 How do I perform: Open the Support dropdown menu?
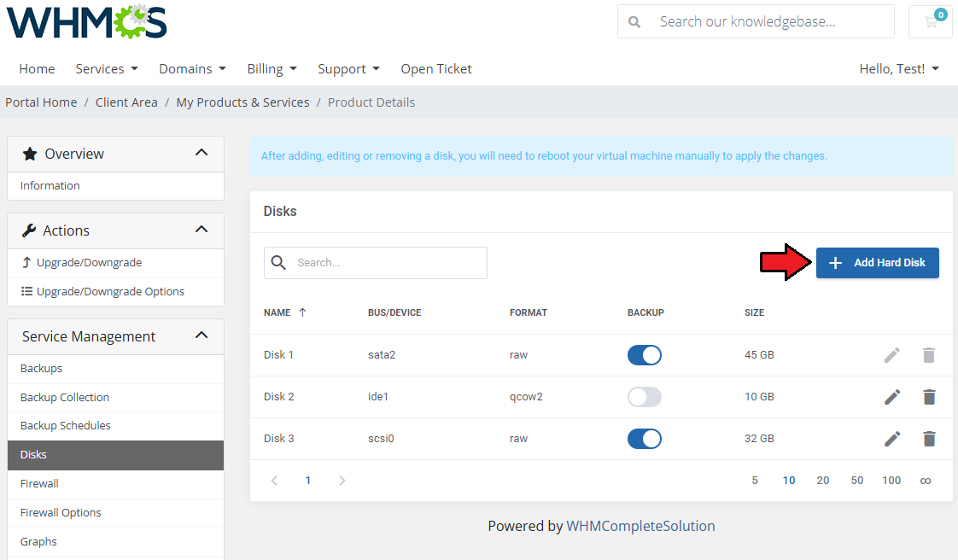point(349,69)
